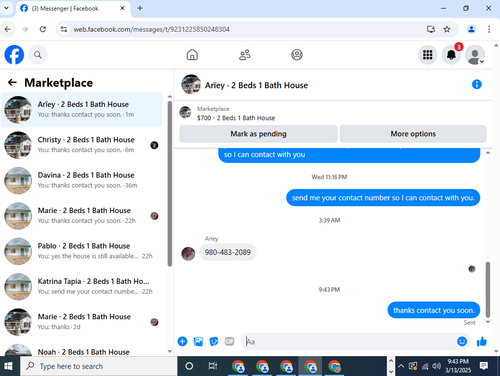Click the install app icon in address bar
Viewport: 500px width, 376px height.
[x=431, y=29]
